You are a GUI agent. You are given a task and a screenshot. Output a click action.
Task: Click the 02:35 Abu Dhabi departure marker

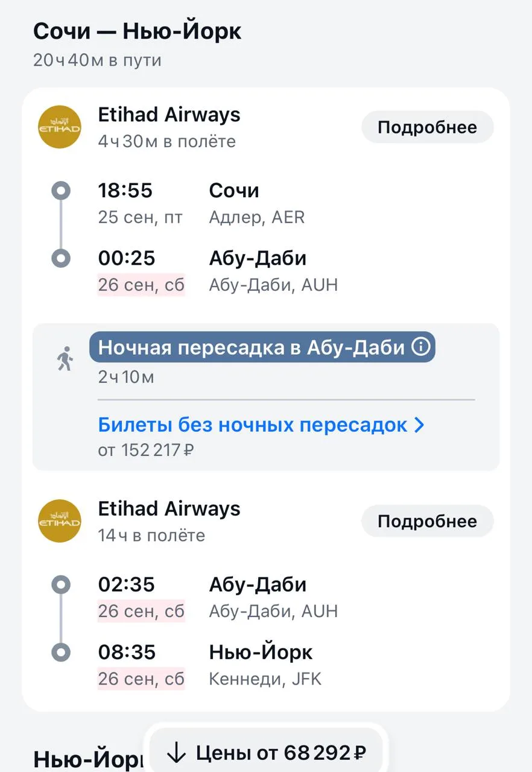(61, 584)
